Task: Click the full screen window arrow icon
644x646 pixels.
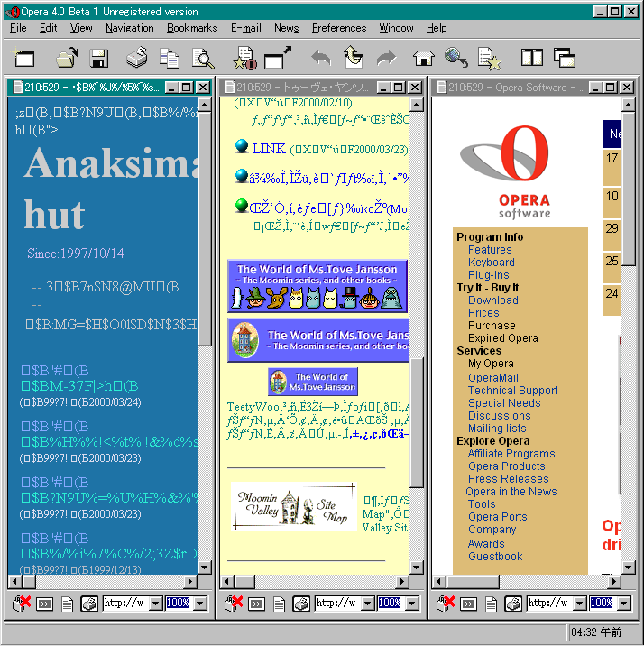Action: (x=277, y=58)
